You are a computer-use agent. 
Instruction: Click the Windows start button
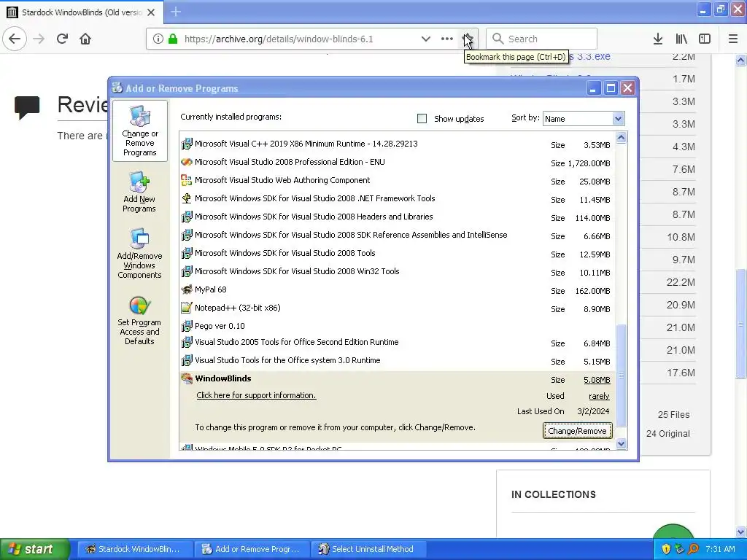[x=34, y=549]
